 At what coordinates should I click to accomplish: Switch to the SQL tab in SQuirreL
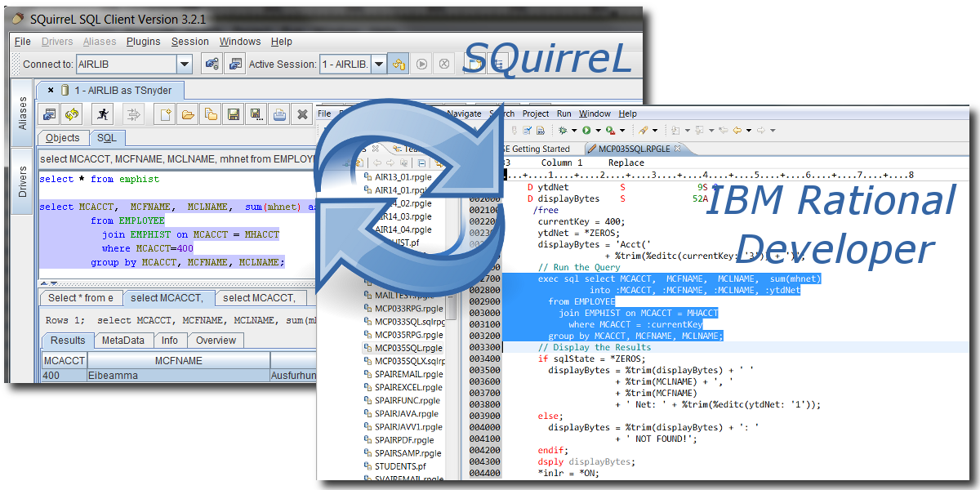[x=108, y=138]
